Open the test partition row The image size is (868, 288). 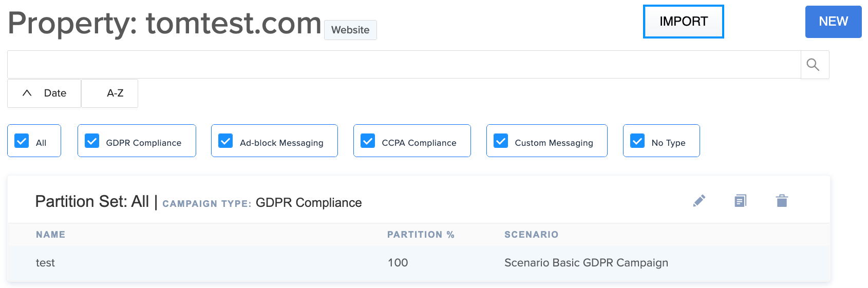(419, 263)
